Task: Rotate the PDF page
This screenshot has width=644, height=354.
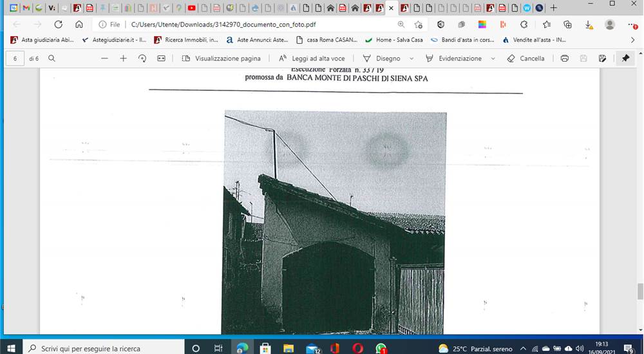Action: click(142, 59)
